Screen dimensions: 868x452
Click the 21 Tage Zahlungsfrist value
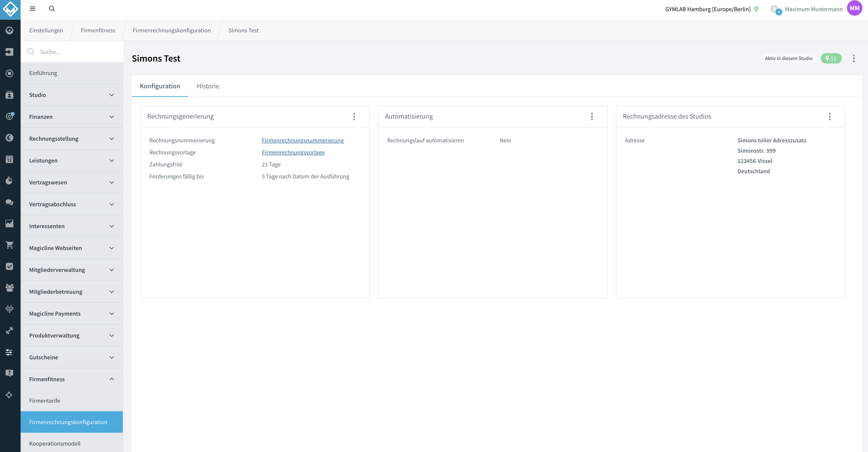(271, 165)
